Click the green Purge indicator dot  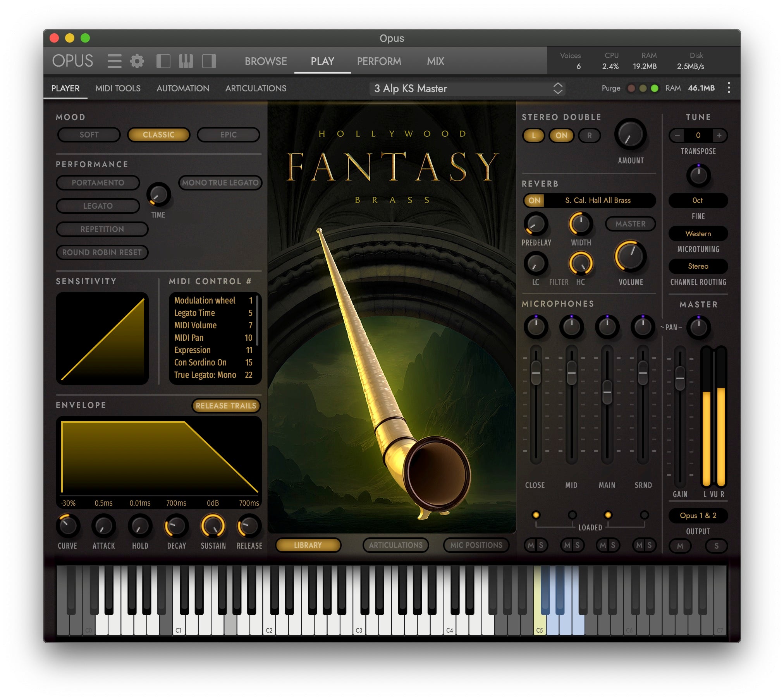(655, 88)
